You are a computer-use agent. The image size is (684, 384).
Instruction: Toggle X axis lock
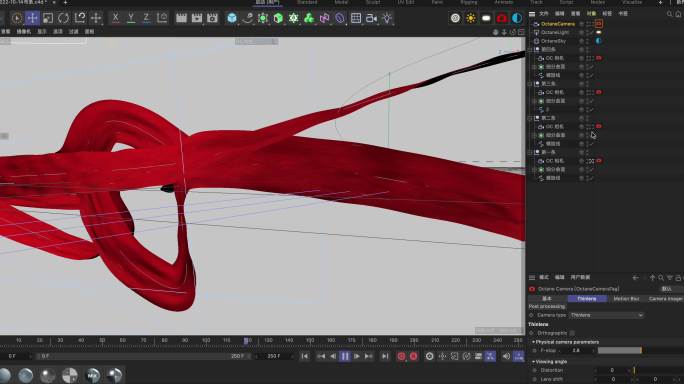[x=115, y=18]
